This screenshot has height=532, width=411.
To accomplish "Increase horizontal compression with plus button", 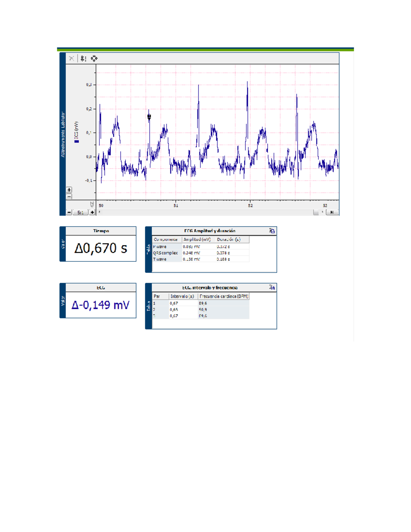I will coord(92,212).
